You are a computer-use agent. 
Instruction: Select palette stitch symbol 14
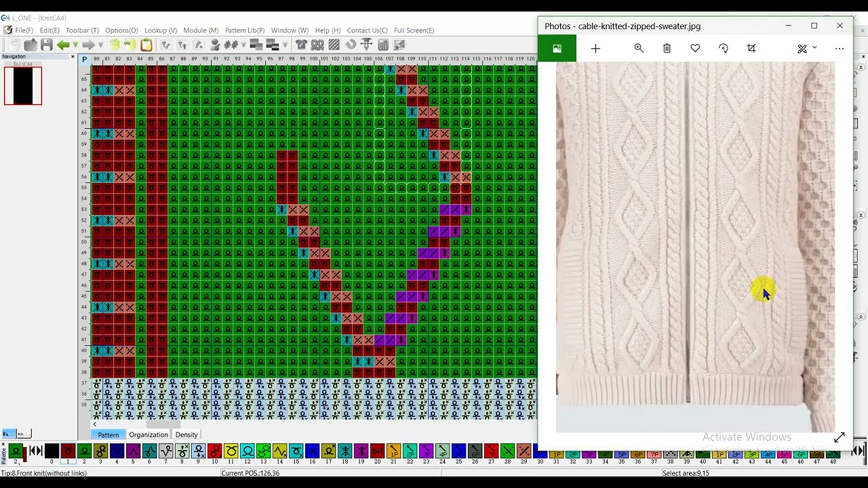click(x=279, y=451)
